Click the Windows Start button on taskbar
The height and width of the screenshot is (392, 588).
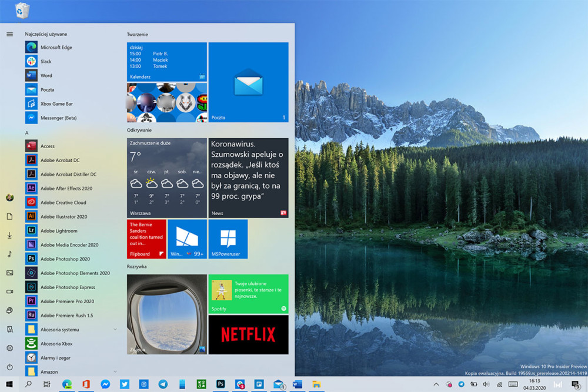tap(9, 384)
